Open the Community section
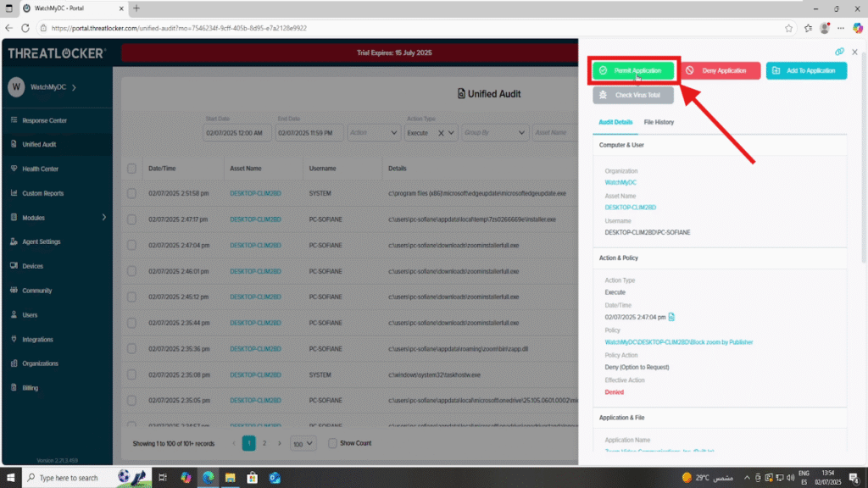The width and height of the screenshot is (868, 488). pyautogui.click(x=36, y=291)
